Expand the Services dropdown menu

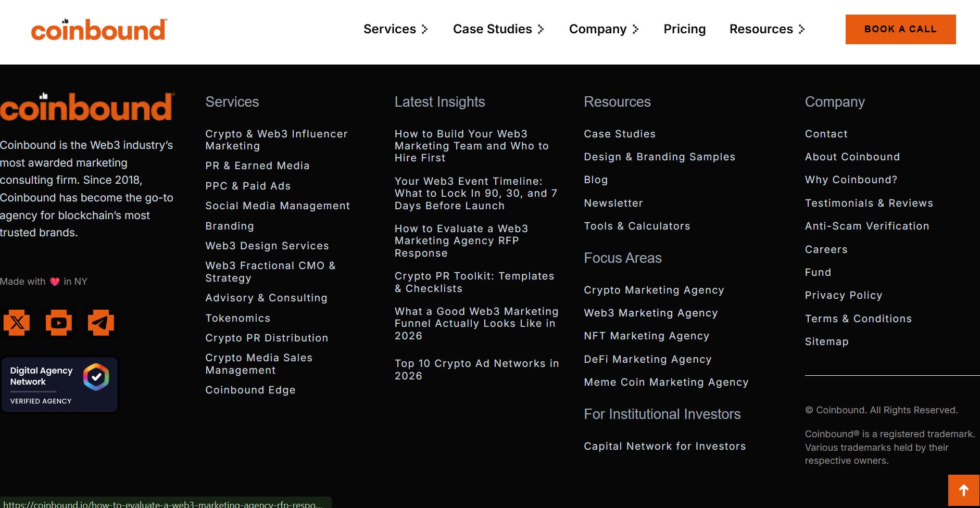pyautogui.click(x=395, y=29)
